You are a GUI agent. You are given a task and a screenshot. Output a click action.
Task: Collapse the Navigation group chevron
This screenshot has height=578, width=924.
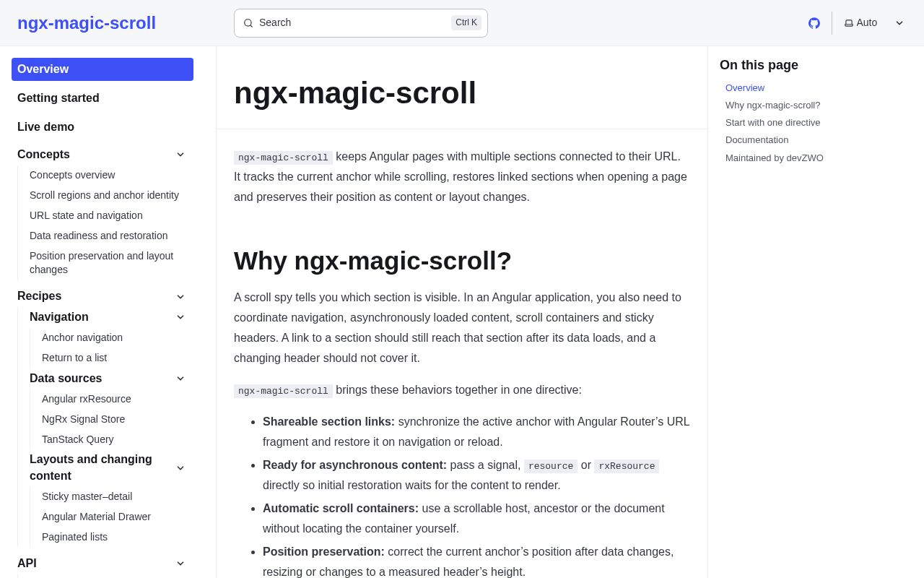(180, 317)
